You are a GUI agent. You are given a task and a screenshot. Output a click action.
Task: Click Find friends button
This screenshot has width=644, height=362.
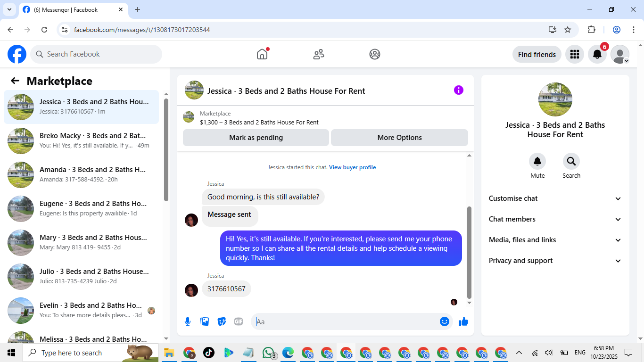coord(537,54)
